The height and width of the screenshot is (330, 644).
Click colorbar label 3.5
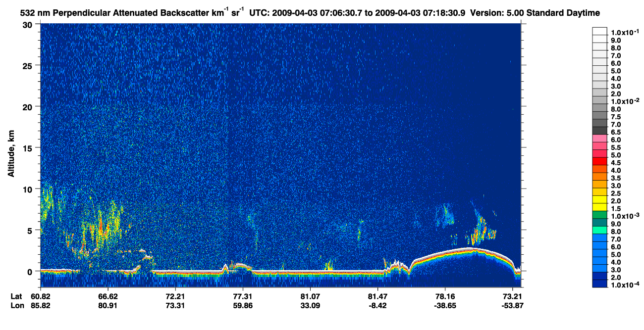pos(616,178)
